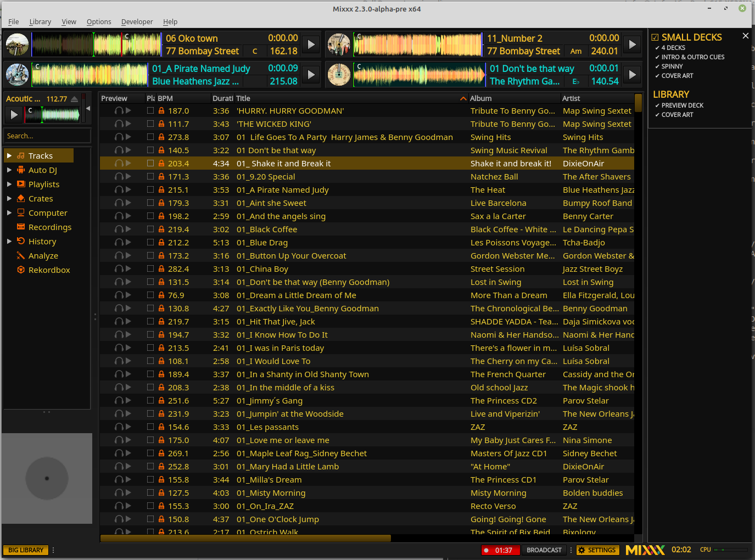
Task: Open the File menu
Action: [14, 22]
